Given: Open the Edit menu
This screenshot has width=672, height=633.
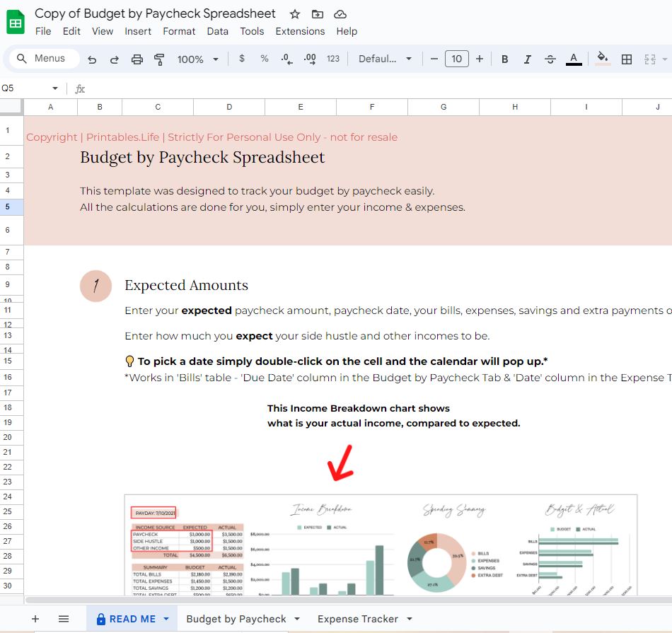Looking at the screenshot, I should point(71,31).
